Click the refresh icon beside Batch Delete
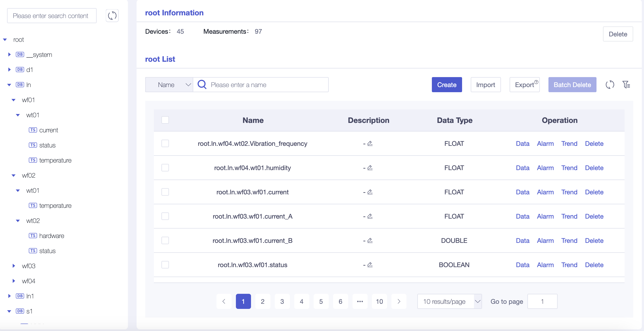 pos(610,85)
